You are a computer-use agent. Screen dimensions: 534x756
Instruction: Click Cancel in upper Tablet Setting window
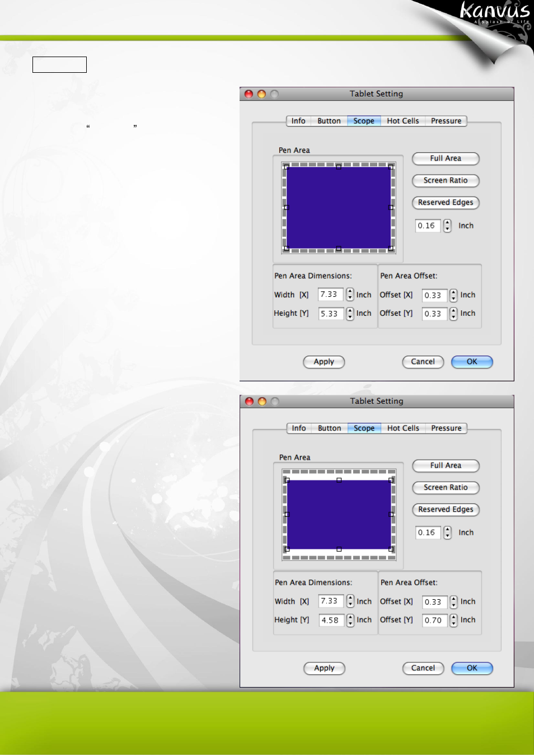click(x=423, y=362)
